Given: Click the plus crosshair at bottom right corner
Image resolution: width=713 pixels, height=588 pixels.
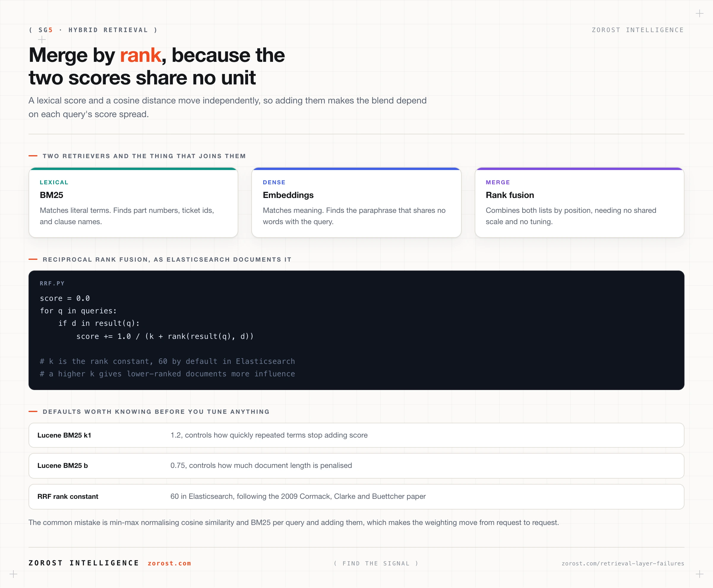Looking at the screenshot, I should point(699,574).
